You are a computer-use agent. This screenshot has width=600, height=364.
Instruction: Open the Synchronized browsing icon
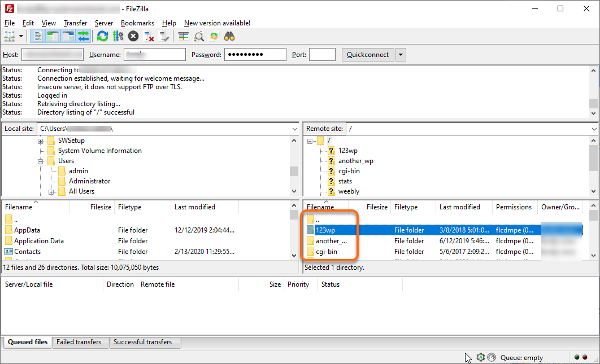(x=214, y=36)
